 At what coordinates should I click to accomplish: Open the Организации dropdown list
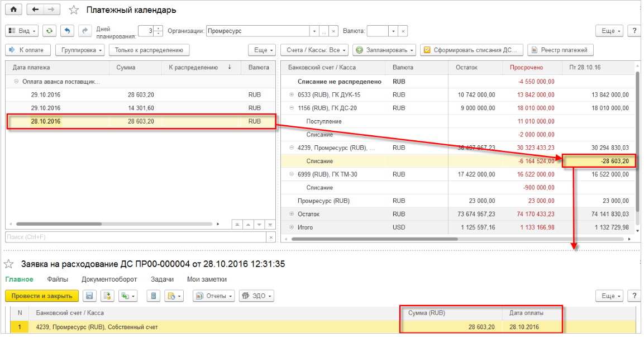[x=314, y=31]
